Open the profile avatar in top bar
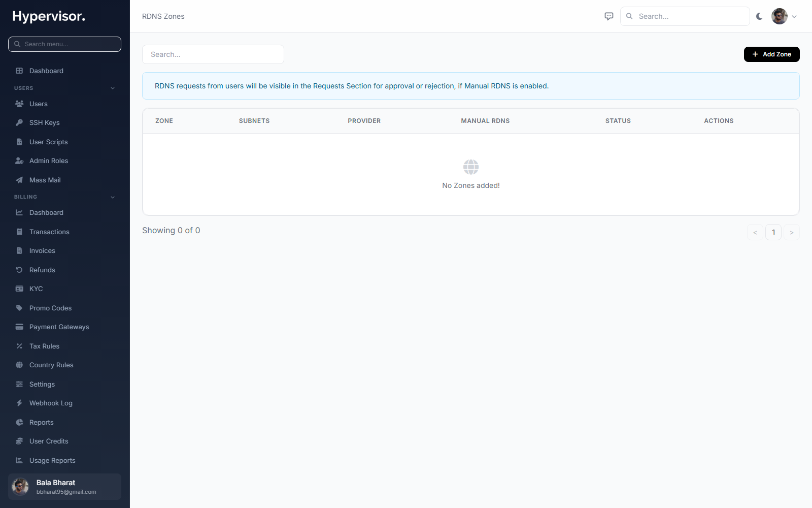Image resolution: width=812 pixels, height=508 pixels. point(780,16)
